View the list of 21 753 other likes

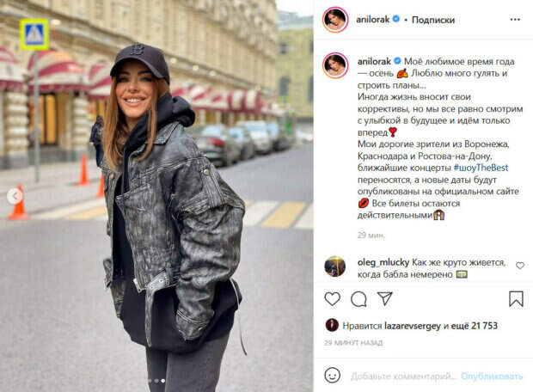pos(475,326)
